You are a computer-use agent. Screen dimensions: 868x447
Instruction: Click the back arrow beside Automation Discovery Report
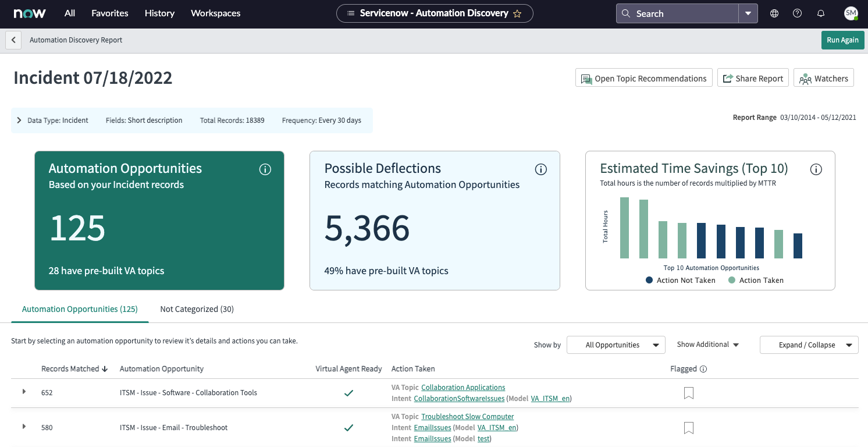(x=13, y=40)
